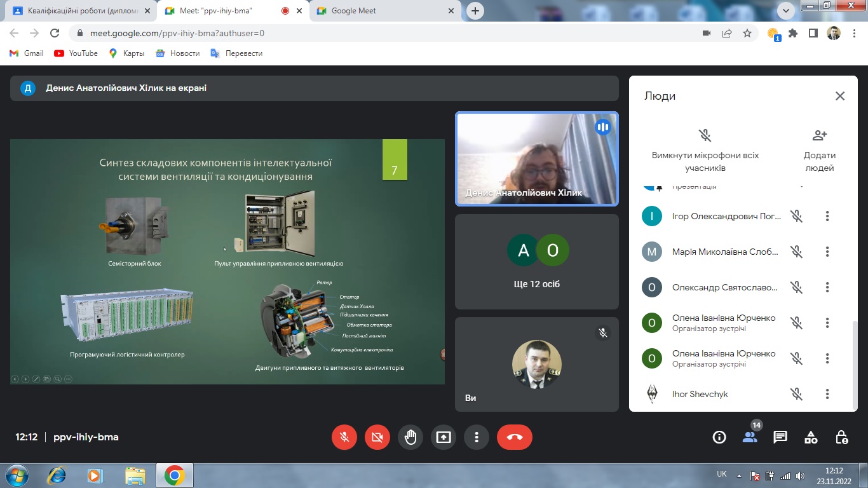
Task: Open Chrome extensions puzzle icon
Action: coord(792,33)
